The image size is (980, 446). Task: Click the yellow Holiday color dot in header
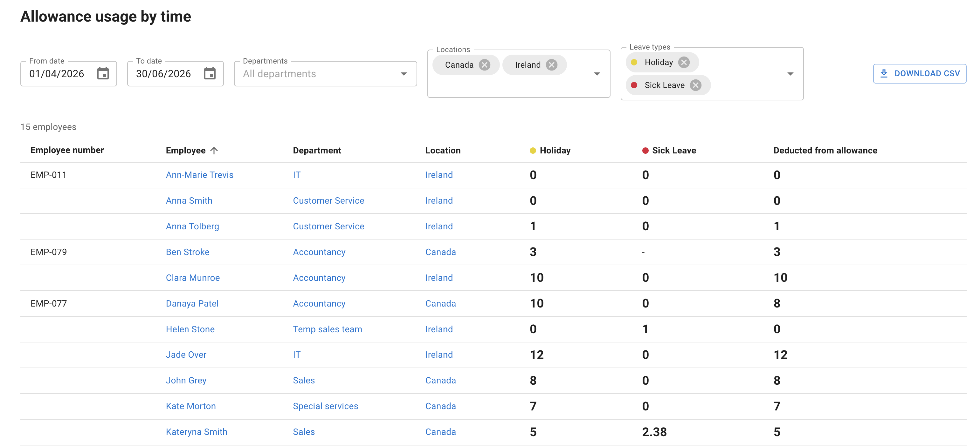[x=533, y=151]
